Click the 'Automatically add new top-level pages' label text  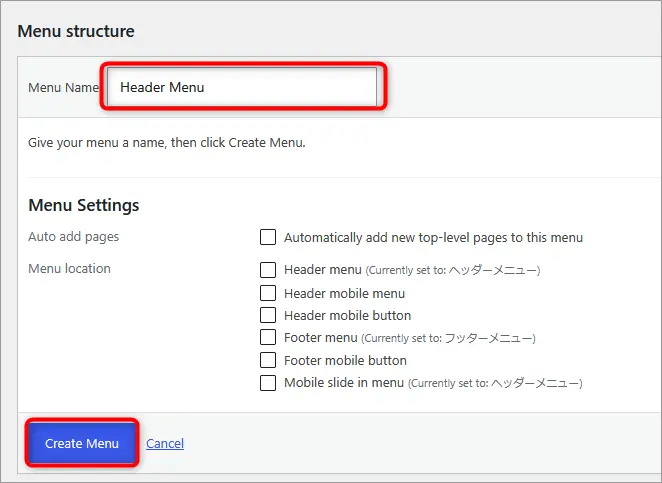(x=433, y=238)
